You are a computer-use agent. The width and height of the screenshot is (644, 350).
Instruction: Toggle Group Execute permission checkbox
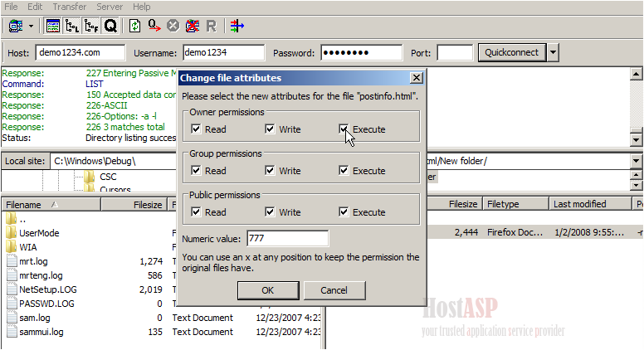click(344, 171)
